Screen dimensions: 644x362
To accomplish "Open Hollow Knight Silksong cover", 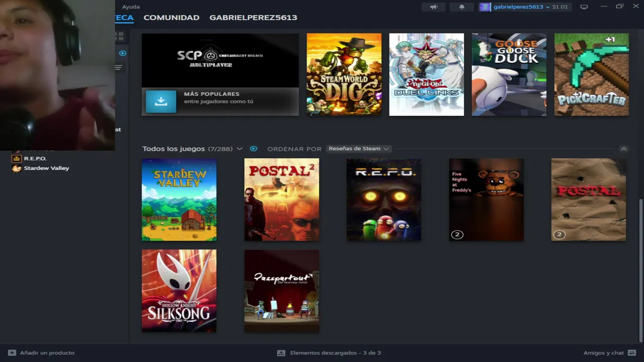I will (179, 291).
